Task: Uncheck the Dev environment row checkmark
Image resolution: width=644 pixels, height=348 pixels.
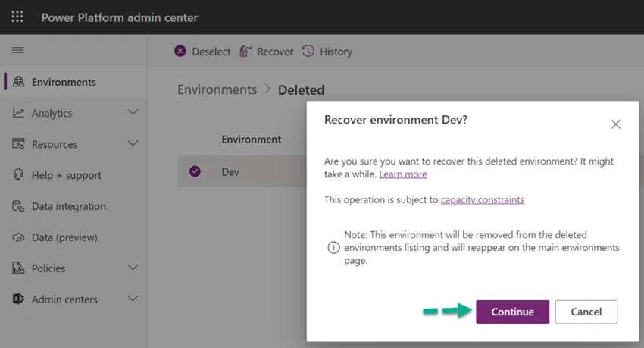Action: point(195,171)
